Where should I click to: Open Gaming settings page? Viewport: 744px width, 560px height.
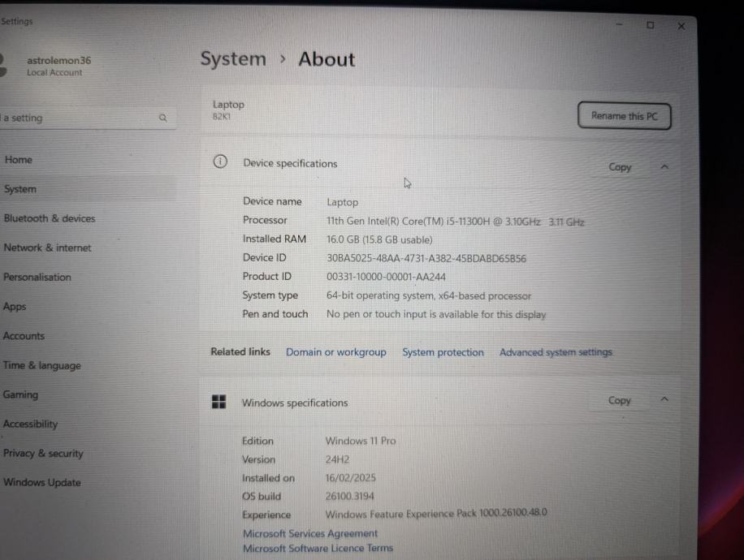20,394
